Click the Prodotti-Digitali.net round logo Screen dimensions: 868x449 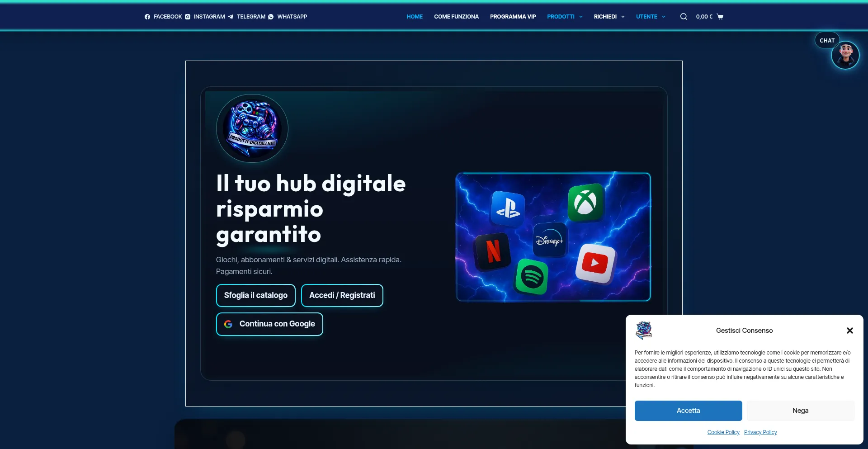252,128
